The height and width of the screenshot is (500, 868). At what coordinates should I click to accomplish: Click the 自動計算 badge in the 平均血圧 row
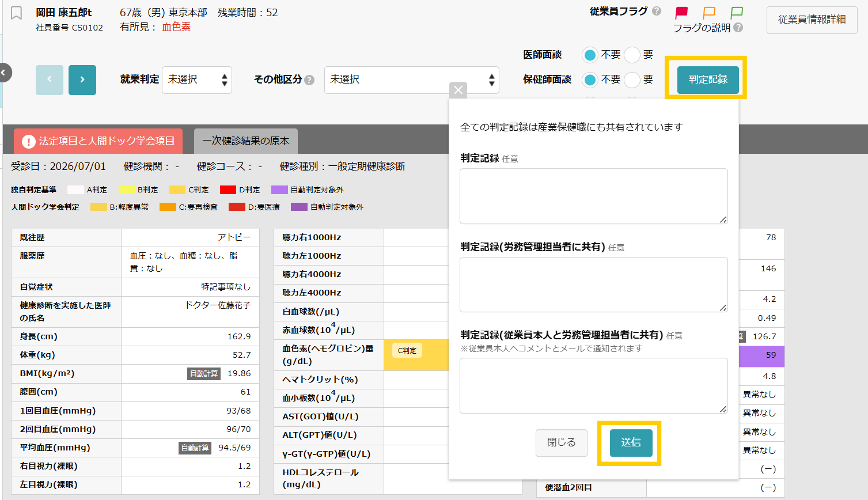(x=195, y=448)
